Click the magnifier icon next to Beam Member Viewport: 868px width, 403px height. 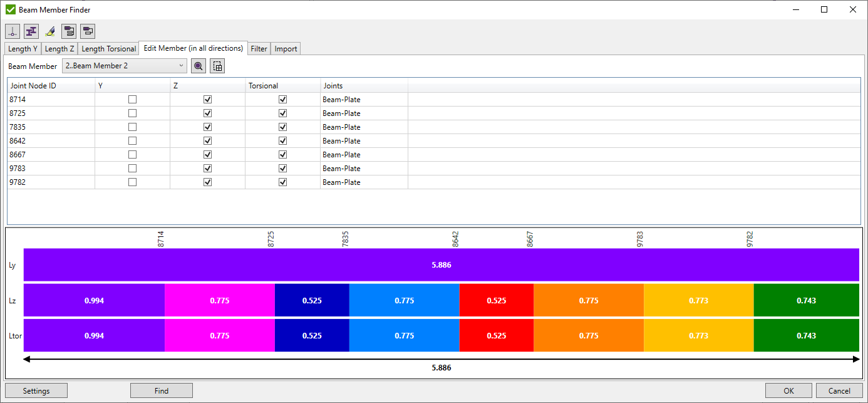(199, 66)
